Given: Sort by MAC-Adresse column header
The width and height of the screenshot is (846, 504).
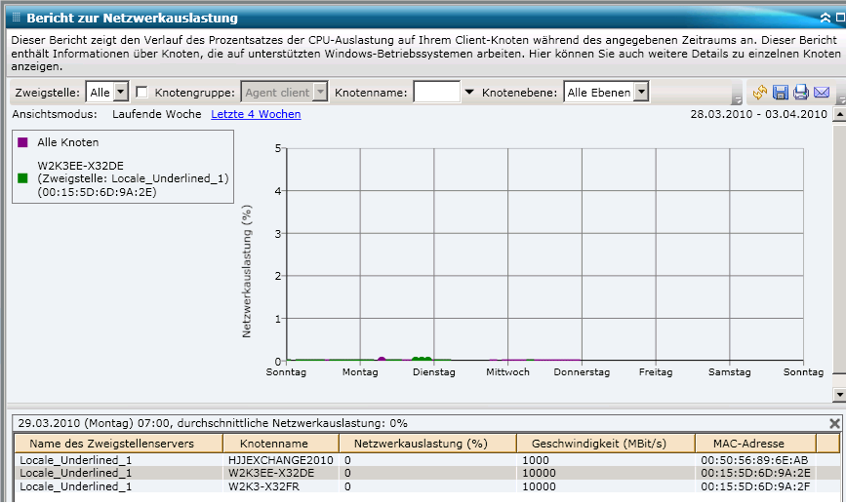Looking at the screenshot, I should click(756, 444).
